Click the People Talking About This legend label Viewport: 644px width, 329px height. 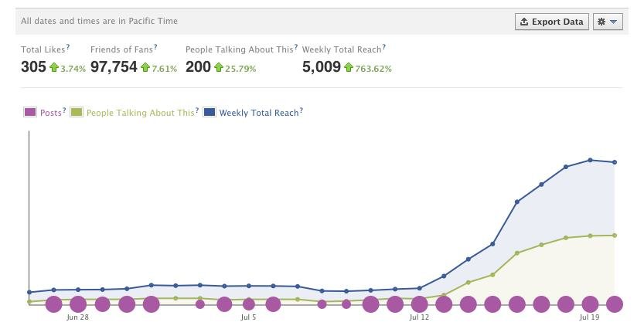140,113
